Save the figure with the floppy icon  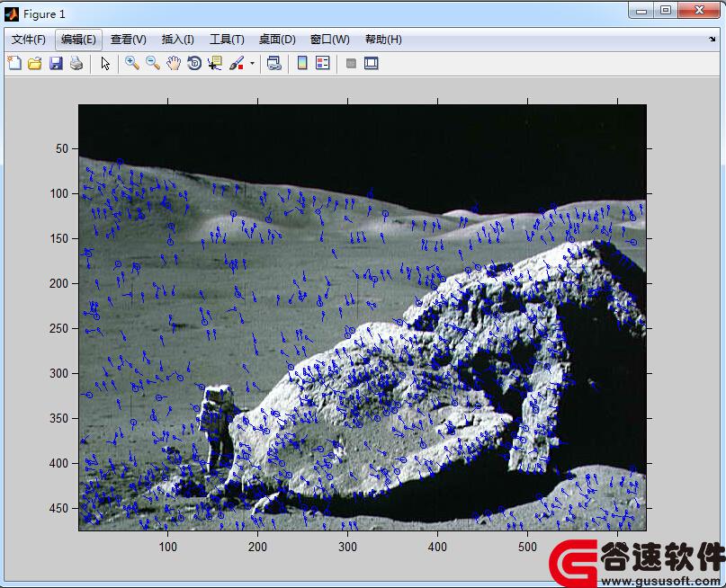[x=56, y=63]
